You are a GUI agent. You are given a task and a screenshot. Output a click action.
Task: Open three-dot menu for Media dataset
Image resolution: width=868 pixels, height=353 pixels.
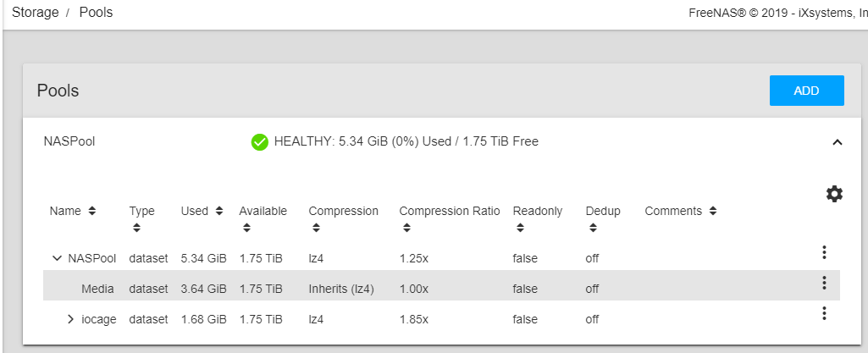coord(824,283)
